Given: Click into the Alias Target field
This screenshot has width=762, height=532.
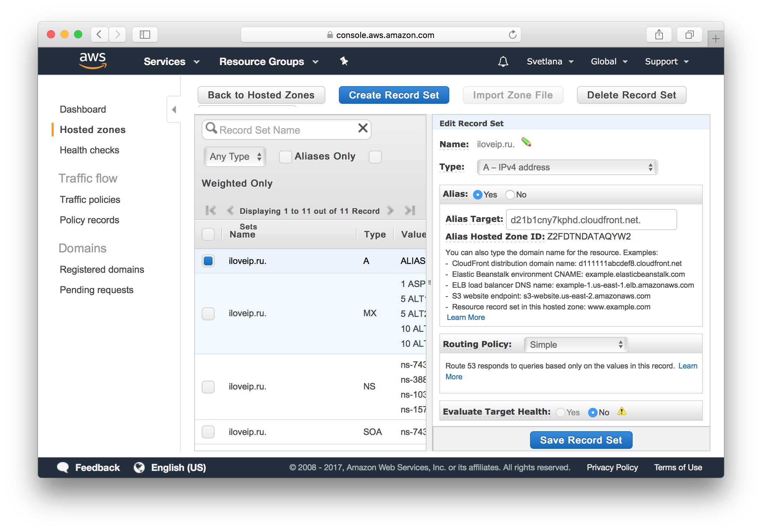Looking at the screenshot, I should pos(591,220).
